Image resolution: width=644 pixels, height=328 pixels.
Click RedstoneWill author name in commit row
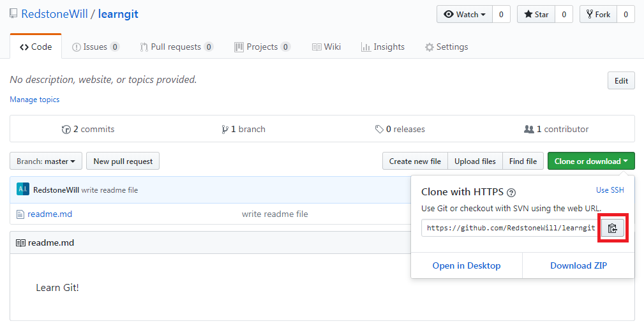click(x=56, y=190)
